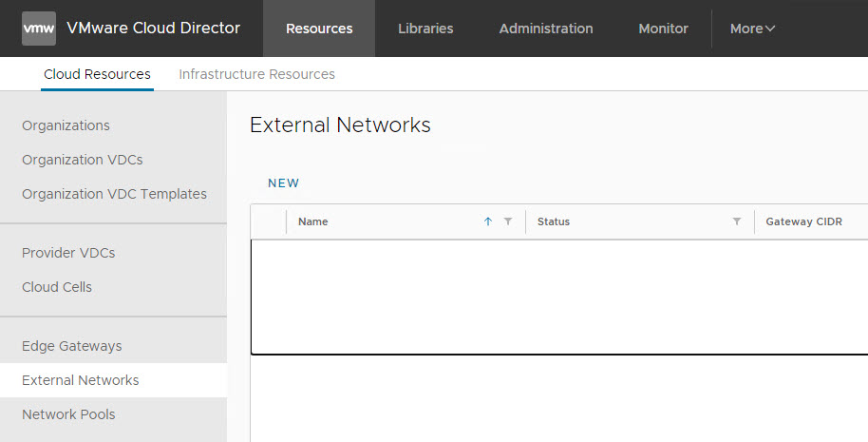Navigate to Organization VDCs

tap(83, 160)
